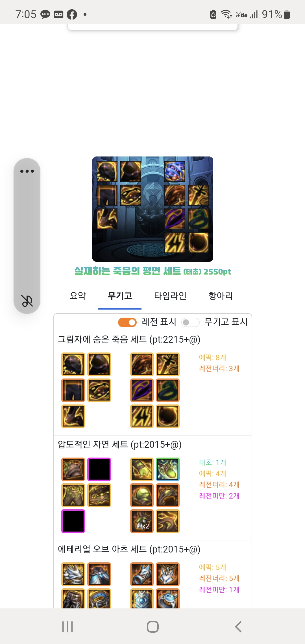Tap the dark ring orb item icon

tap(168, 416)
